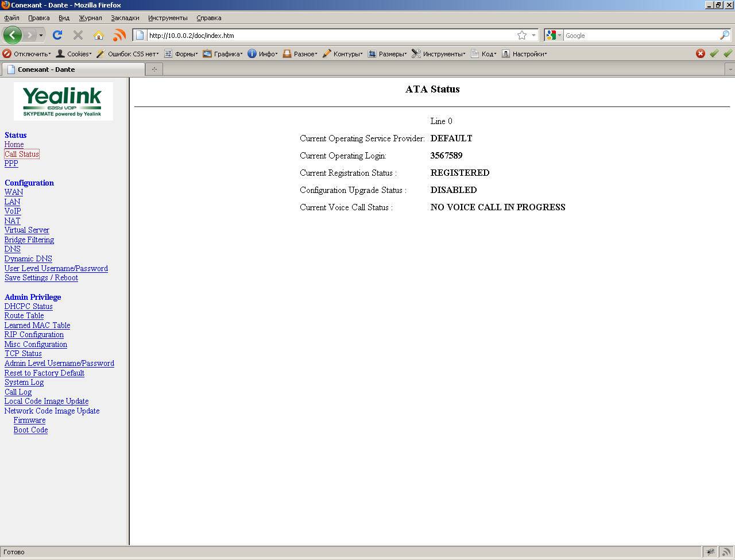
Task: Open the DHCPC Status link
Action: (29, 307)
